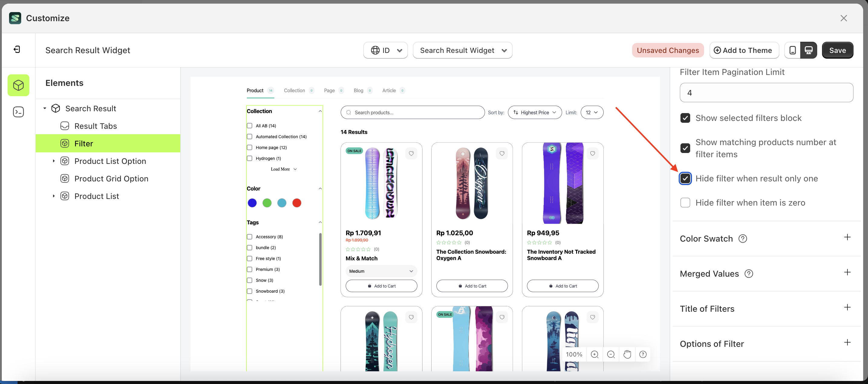
Task: Open the Color Swatch help icon
Action: click(x=743, y=238)
